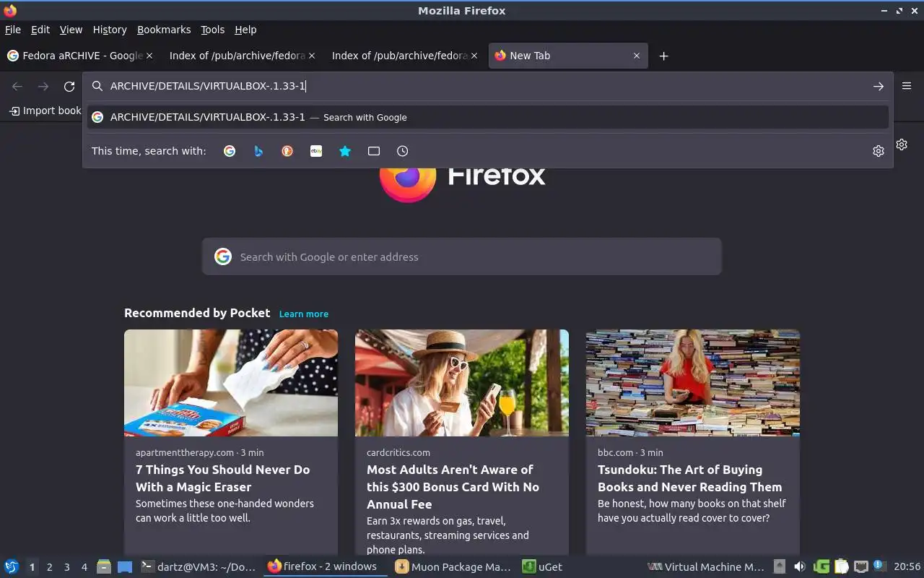Open the application launcher on the taskbar
The width and height of the screenshot is (924, 578).
click(12, 566)
